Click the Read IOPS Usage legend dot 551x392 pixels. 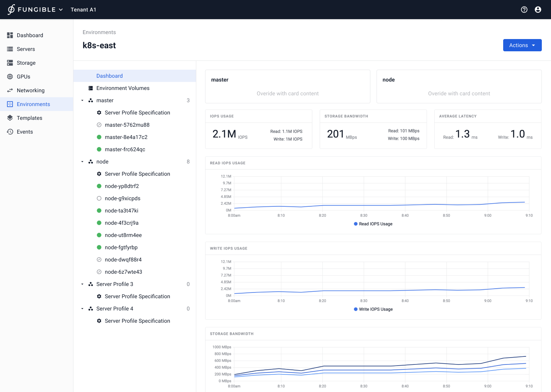356,224
